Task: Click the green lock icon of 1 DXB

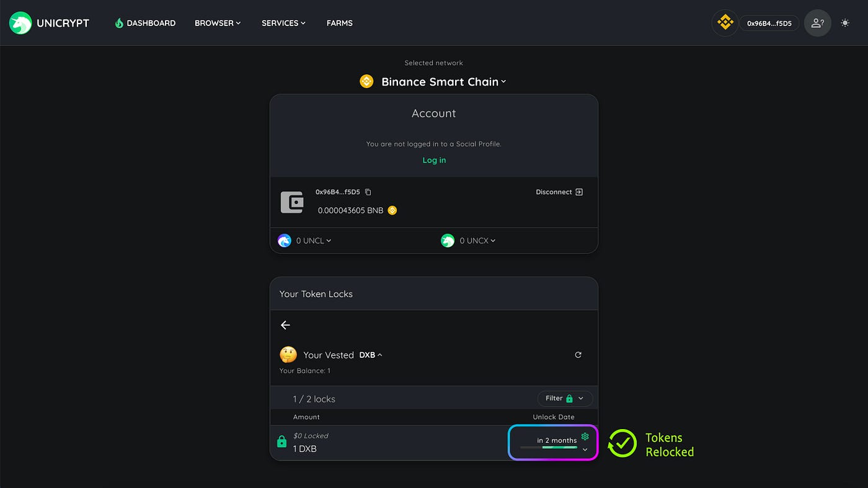Action: [x=281, y=442]
